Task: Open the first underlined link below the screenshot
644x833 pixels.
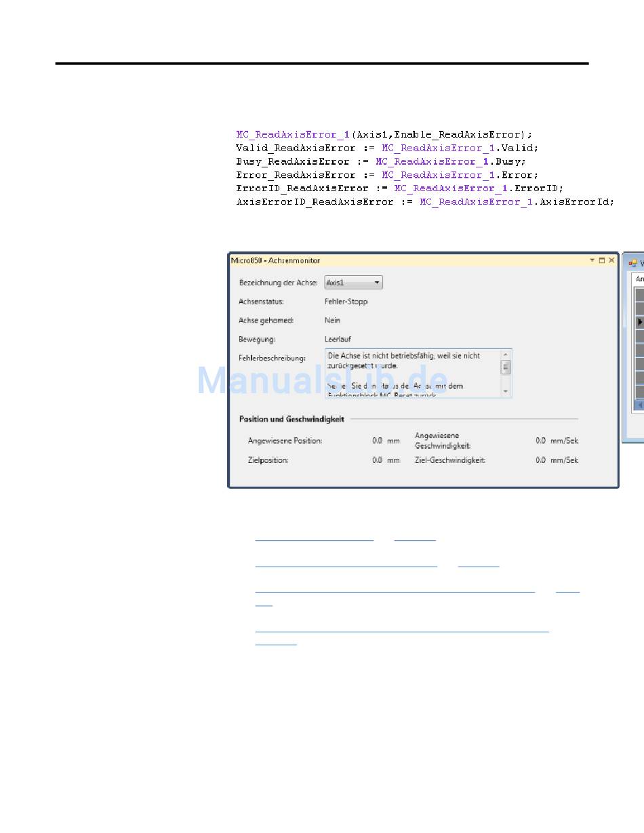Action: tap(314, 540)
